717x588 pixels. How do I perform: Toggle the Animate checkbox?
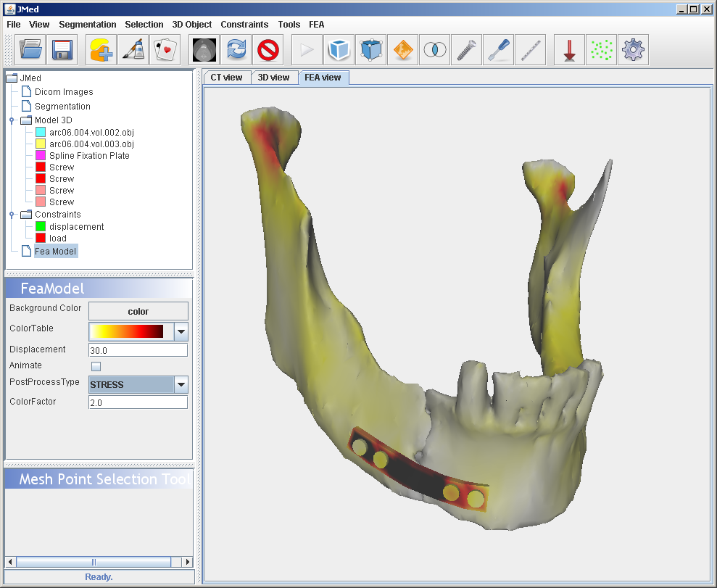coord(96,366)
